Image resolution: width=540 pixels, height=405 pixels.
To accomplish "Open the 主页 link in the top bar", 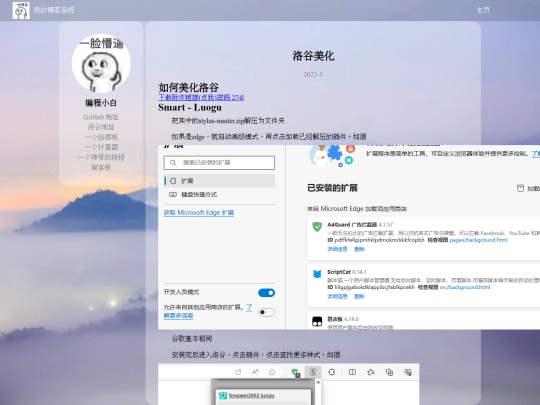I will pos(483,10).
